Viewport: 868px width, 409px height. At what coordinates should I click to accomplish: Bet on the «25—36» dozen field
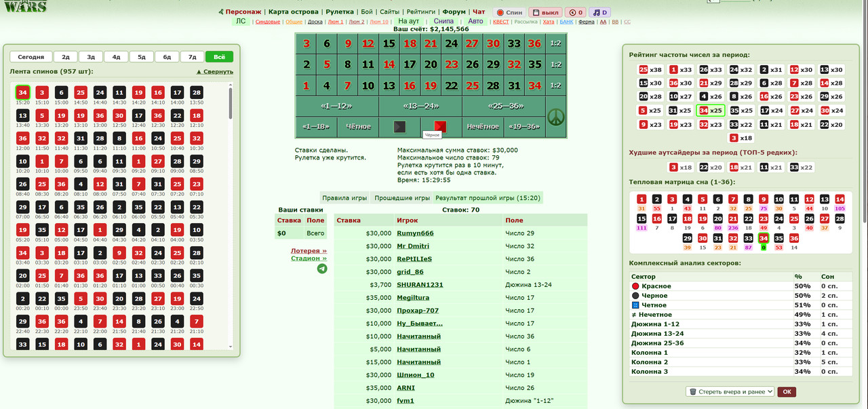[504, 106]
